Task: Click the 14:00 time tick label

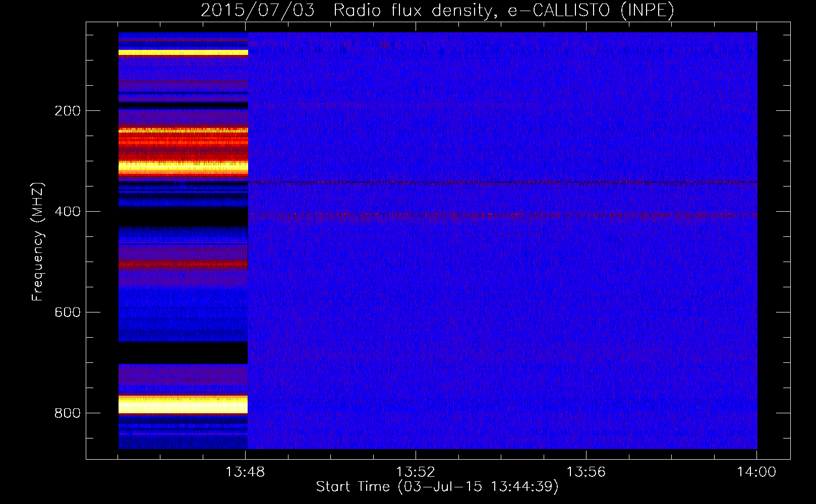Action: tap(756, 472)
